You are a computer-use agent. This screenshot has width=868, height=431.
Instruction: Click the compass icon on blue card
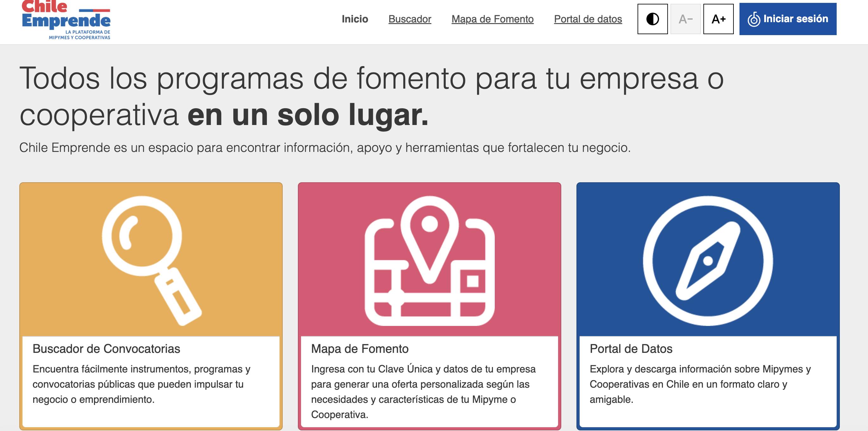(x=708, y=260)
